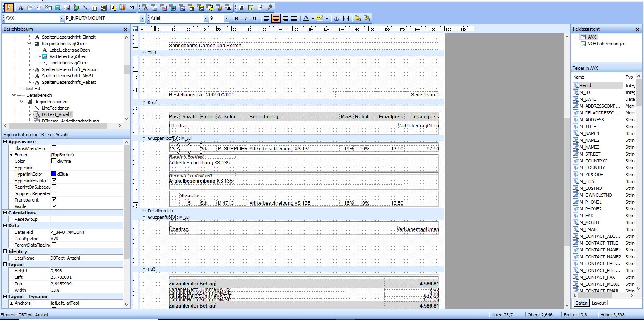Viewport: 644px width, 320px height.
Task: Collapse the Kopf band
Action: tap(144, 102)
